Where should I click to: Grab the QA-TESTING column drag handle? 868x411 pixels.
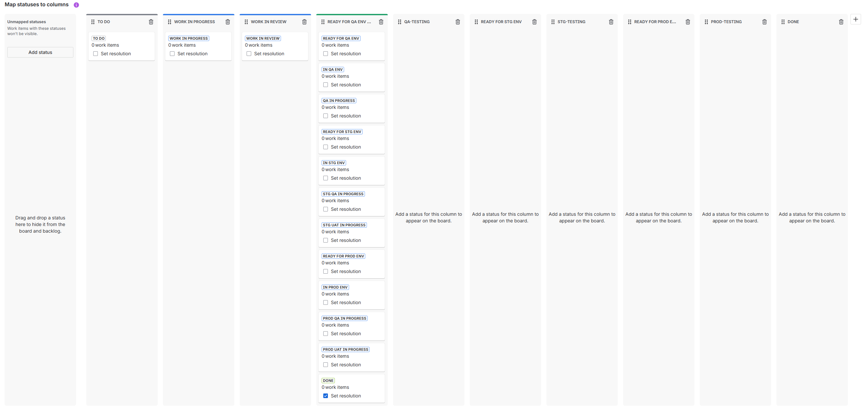(400, 22)
